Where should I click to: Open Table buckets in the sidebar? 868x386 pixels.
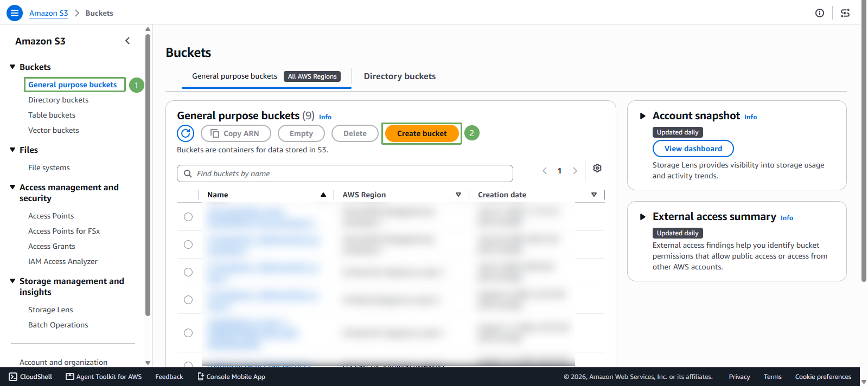pyautogui.click(x=52, y=115)
